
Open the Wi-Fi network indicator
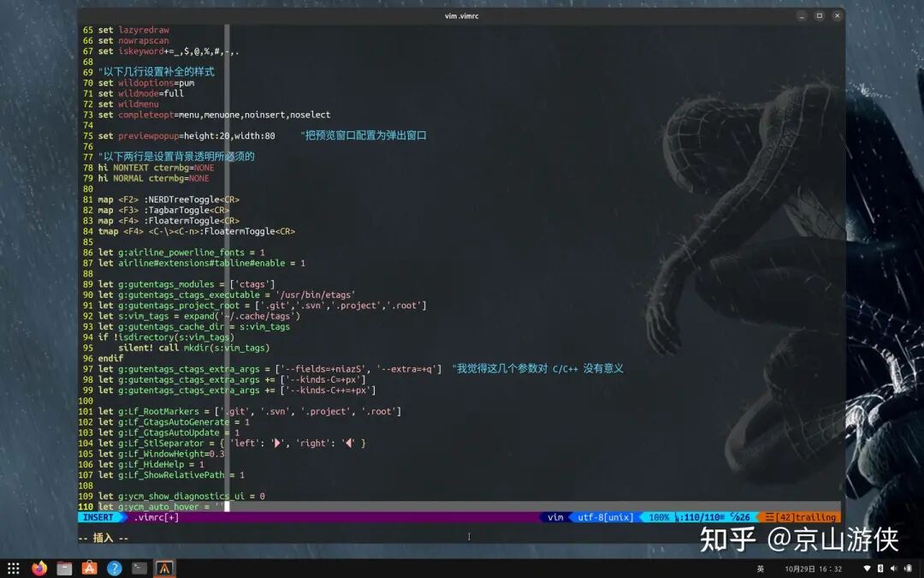(867, 569)
